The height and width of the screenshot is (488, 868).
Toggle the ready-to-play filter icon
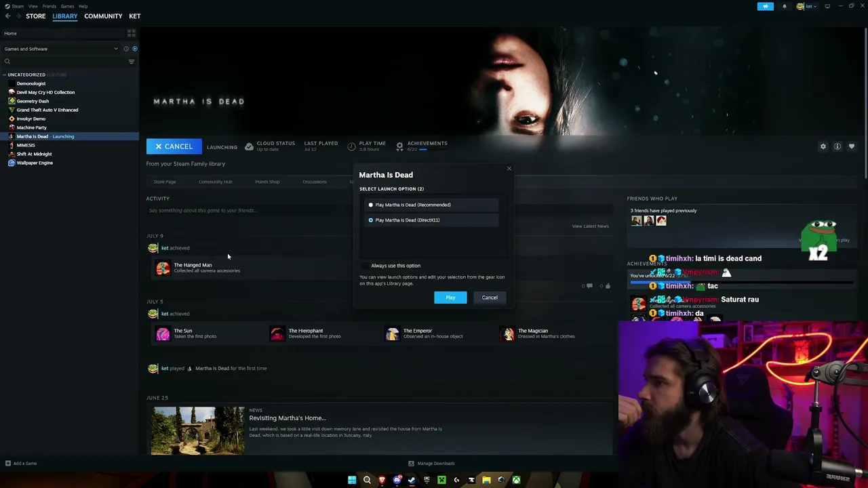coord(134,49)
